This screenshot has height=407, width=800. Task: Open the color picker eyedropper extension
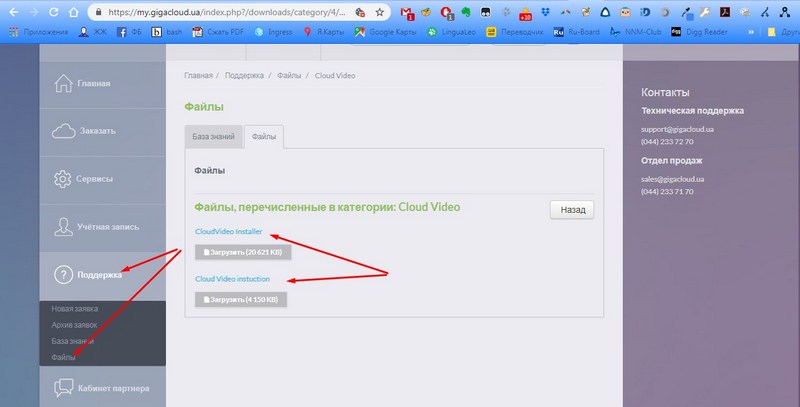687,12
